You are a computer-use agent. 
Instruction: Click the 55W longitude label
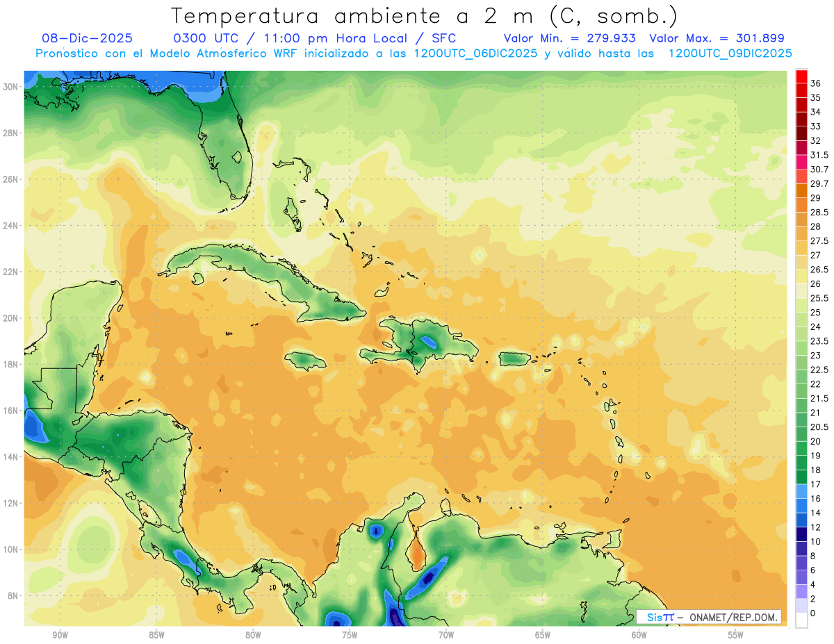[x=736, y=635]
